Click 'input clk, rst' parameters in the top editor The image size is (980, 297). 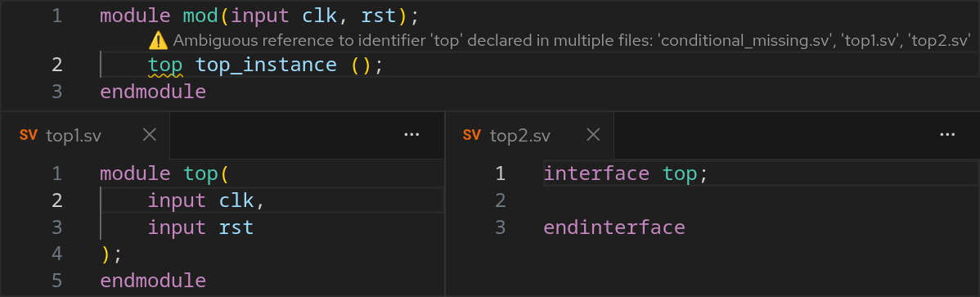(314, 16)
